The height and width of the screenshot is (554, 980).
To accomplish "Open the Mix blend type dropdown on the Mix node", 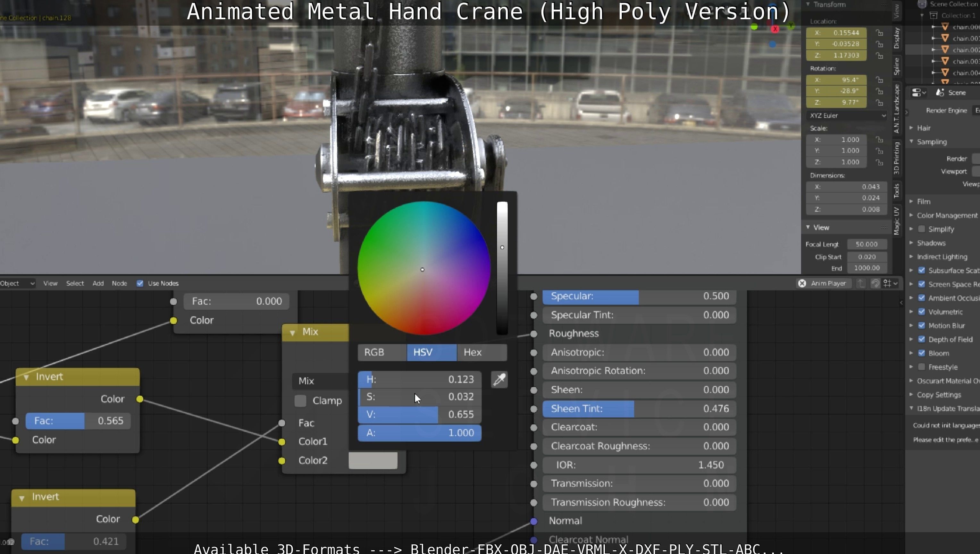I will 320,381.
